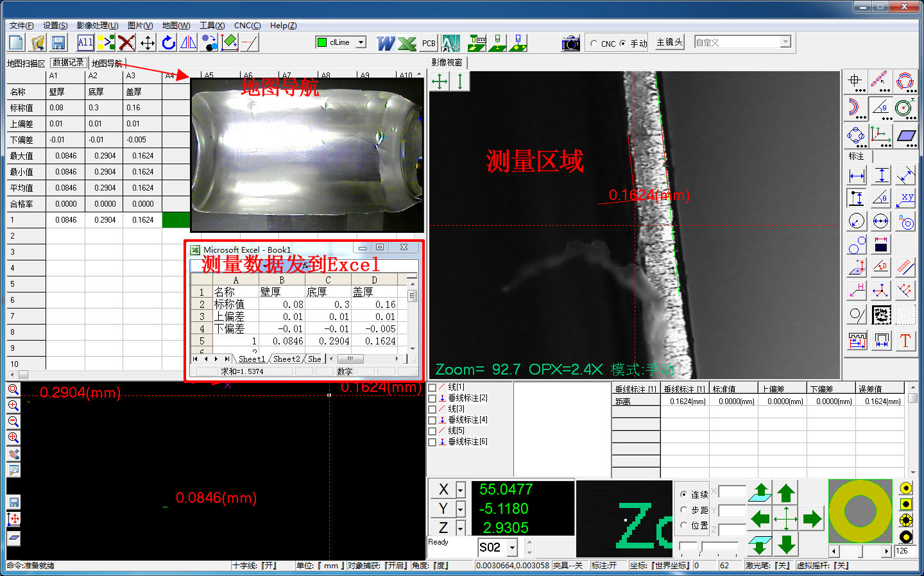The height and width of the screenshot is (576, 924).
Task: Select the red X delete tool
Action: tap(126, 43)
